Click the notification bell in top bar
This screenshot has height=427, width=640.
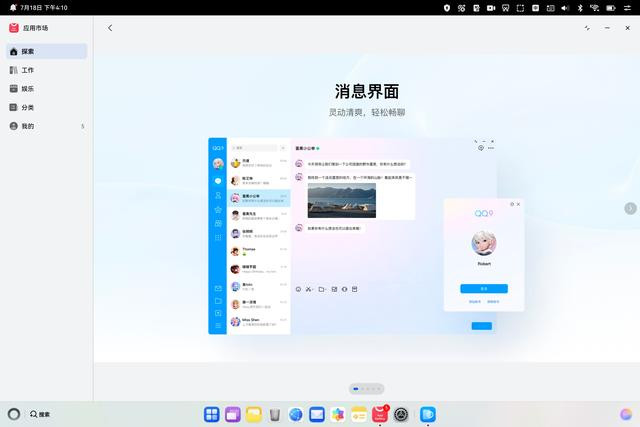click(x=13, y=7)
